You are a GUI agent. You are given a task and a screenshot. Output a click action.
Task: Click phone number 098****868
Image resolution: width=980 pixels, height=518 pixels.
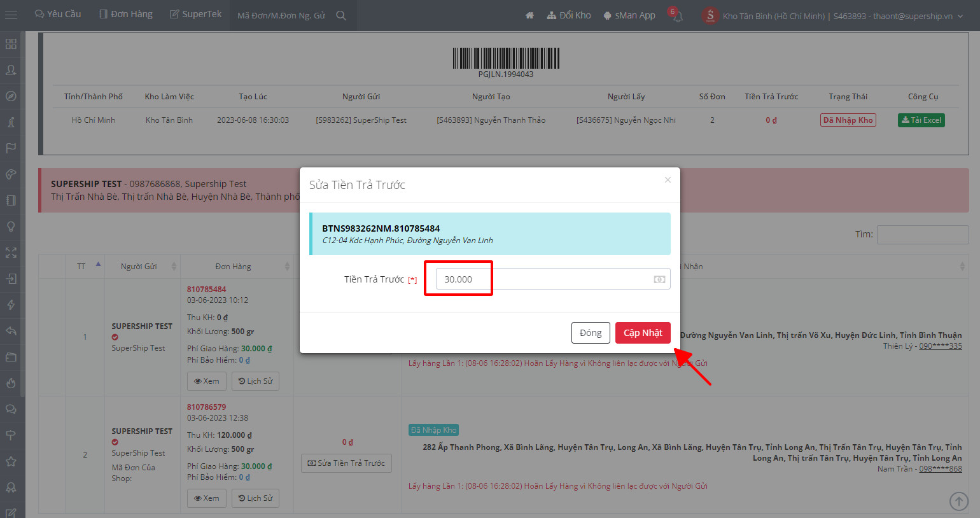click(x=941, y=469)
